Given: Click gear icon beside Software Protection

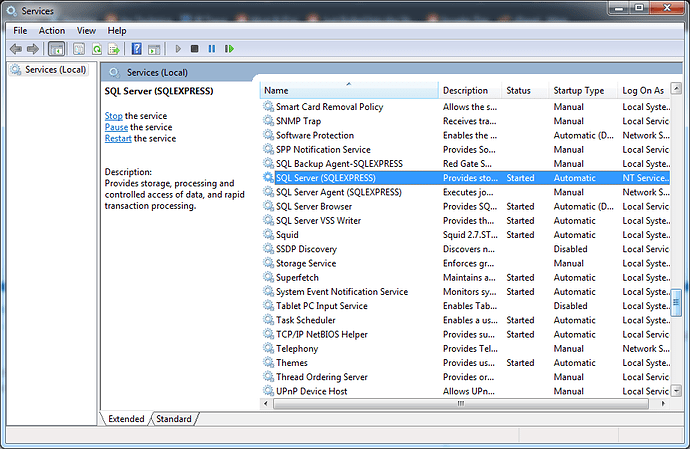Looking at the screenshot, I should (268, 135).
